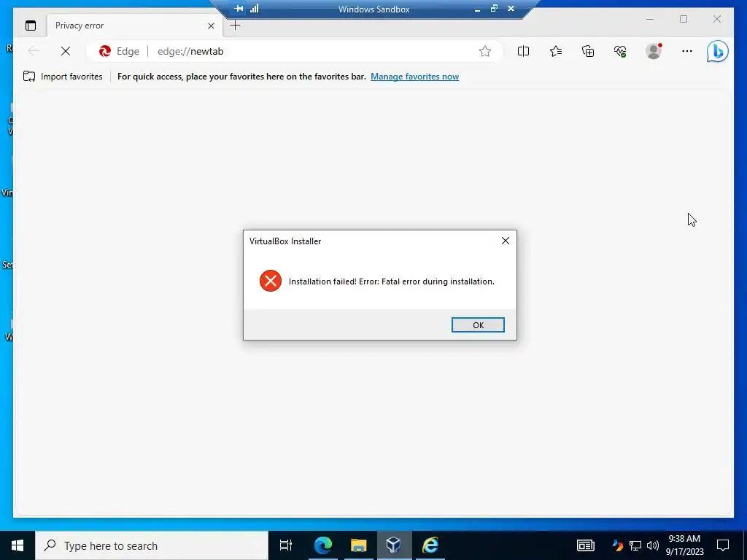Open the Windows Start menu
The width and height of the screenshot is (747, 560).
pyautogui.click(x=18, y=545)
